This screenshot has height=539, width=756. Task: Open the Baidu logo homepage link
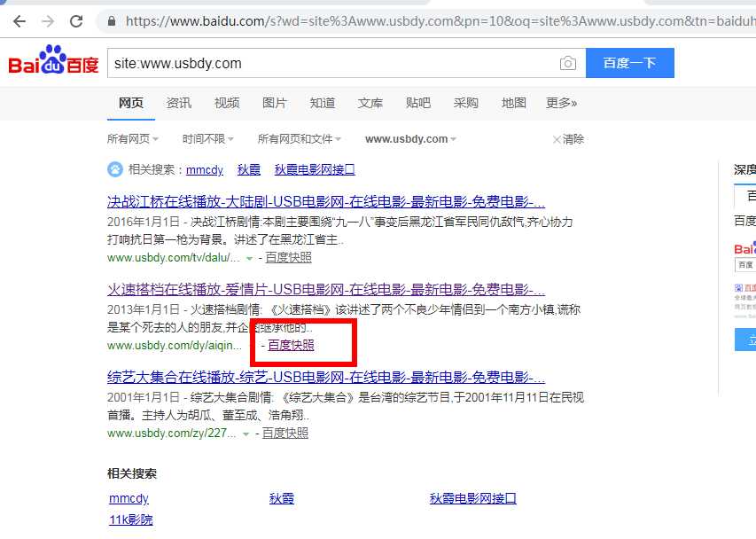coord(53,61)
